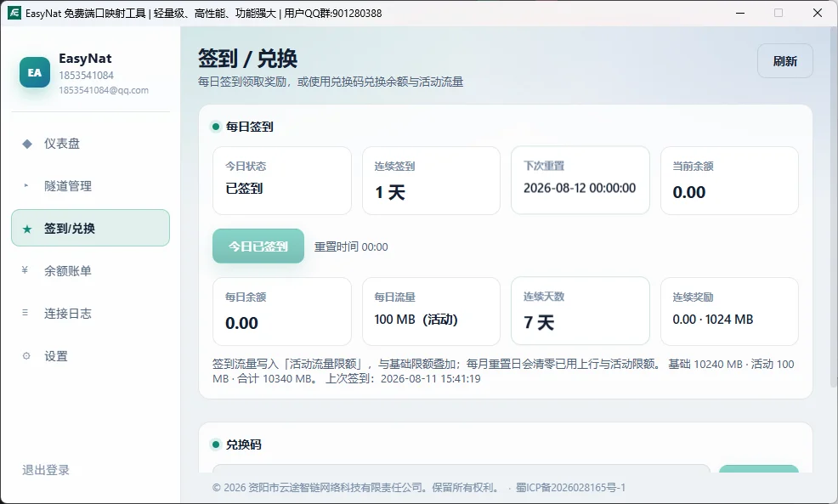Click the star icon beside 签到/兑换
Viewport: 838px width, 504px height.
coord(26,229)
